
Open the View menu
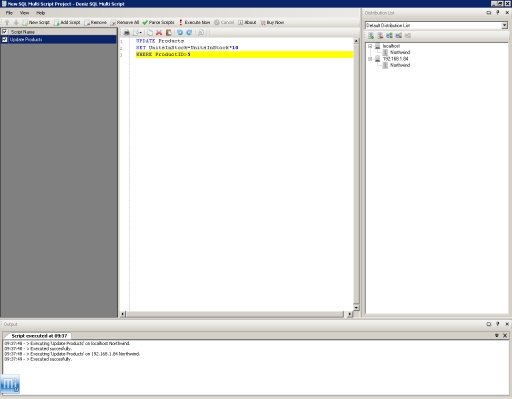coord(24,13)
